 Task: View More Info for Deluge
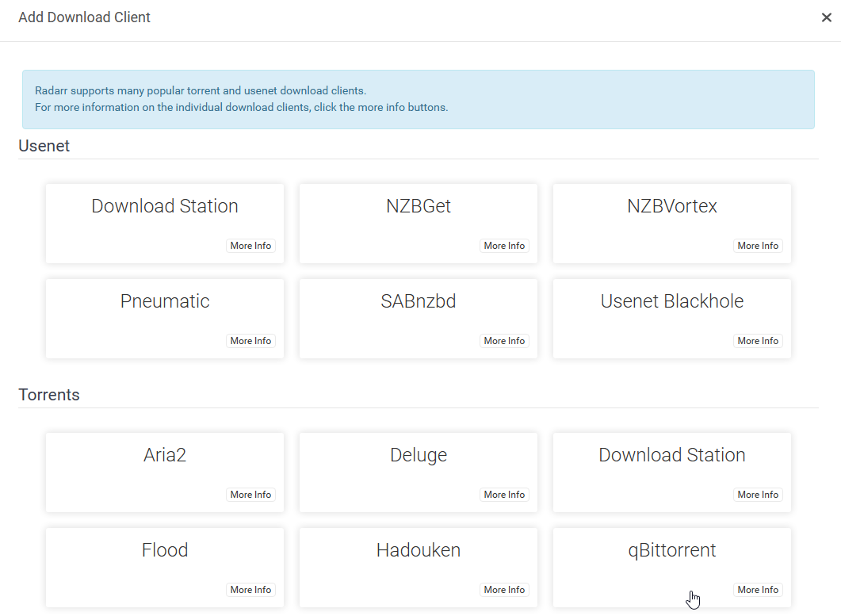pyautogui.click(x=504, y=495)
